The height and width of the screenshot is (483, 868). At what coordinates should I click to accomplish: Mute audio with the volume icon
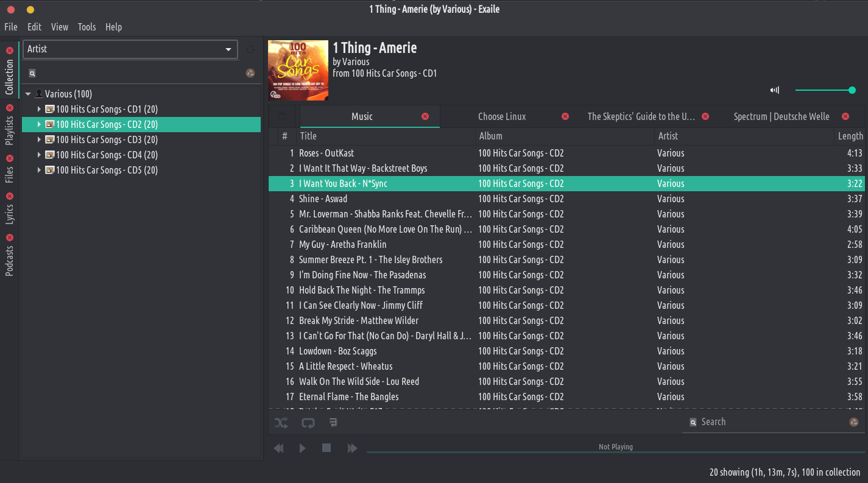pyautogui.click(x=775, y=90)
